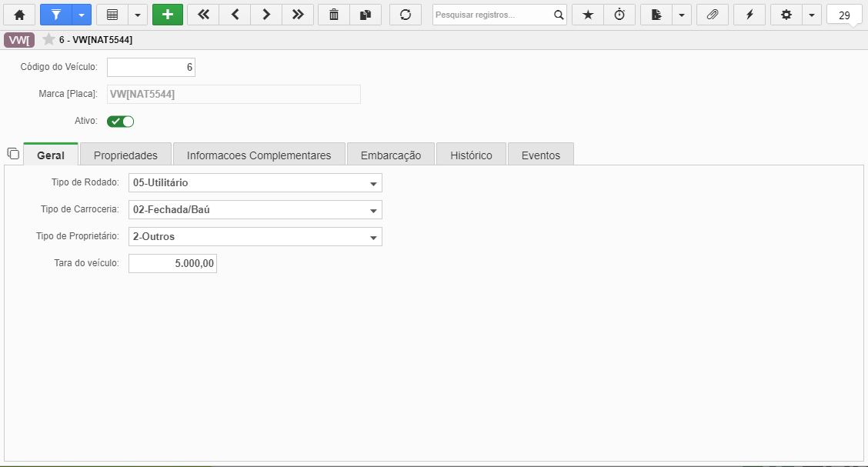Jump to the last record
This screenshot has height=467, width=868.
point(298,15)
